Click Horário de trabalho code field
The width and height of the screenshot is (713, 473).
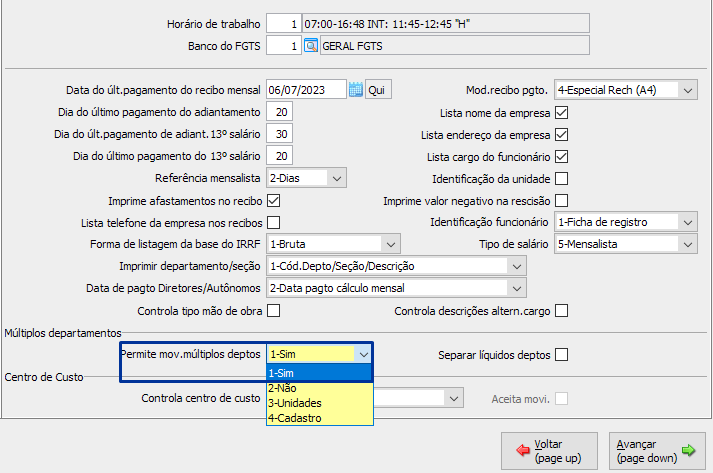pyautogui.click(x=284, y=24)
